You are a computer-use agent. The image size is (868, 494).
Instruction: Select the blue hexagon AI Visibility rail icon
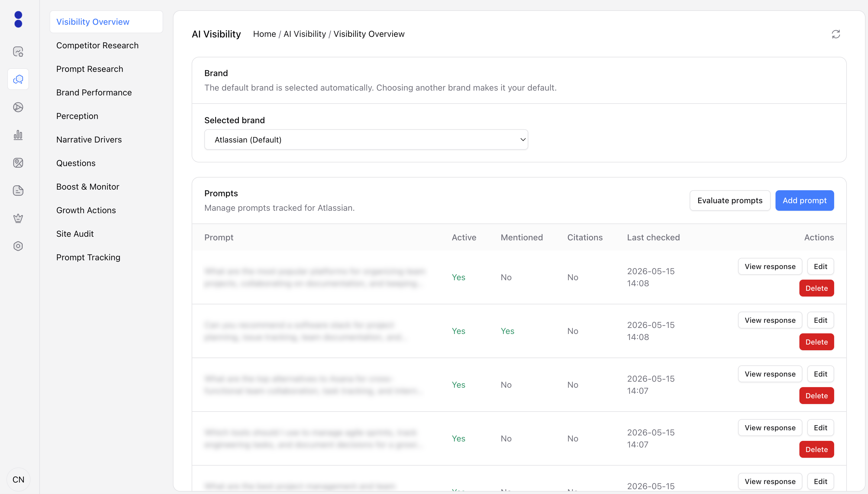(x=18, y=79)
